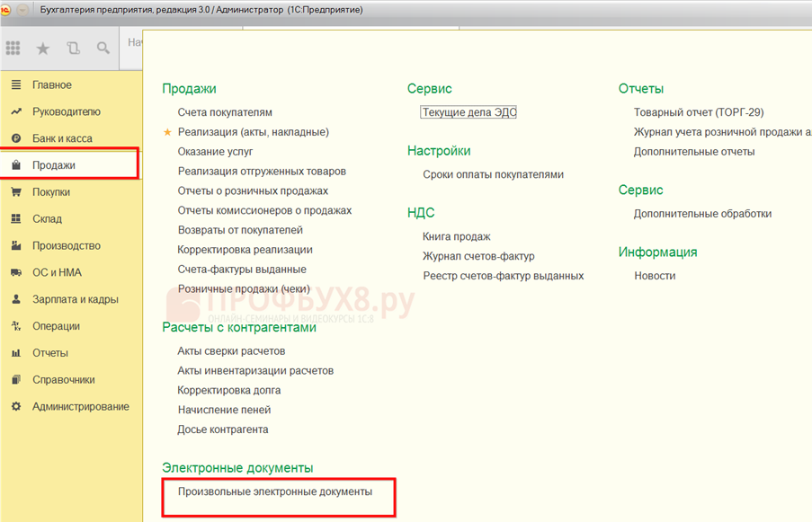Open Досье контрагента
Screen dimensions: 812x522
(x=223, y=429)
